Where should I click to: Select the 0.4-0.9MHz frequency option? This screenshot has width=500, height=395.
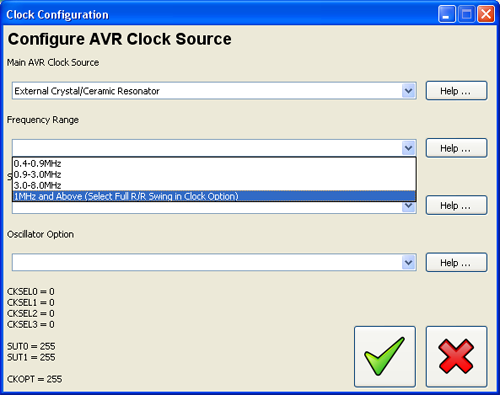(214, 163)
